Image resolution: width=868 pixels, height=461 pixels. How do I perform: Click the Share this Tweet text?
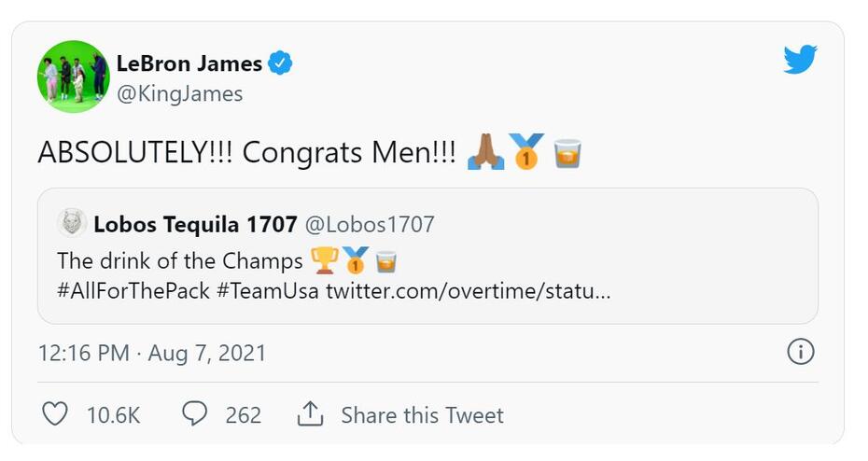[x=422, y=414]
